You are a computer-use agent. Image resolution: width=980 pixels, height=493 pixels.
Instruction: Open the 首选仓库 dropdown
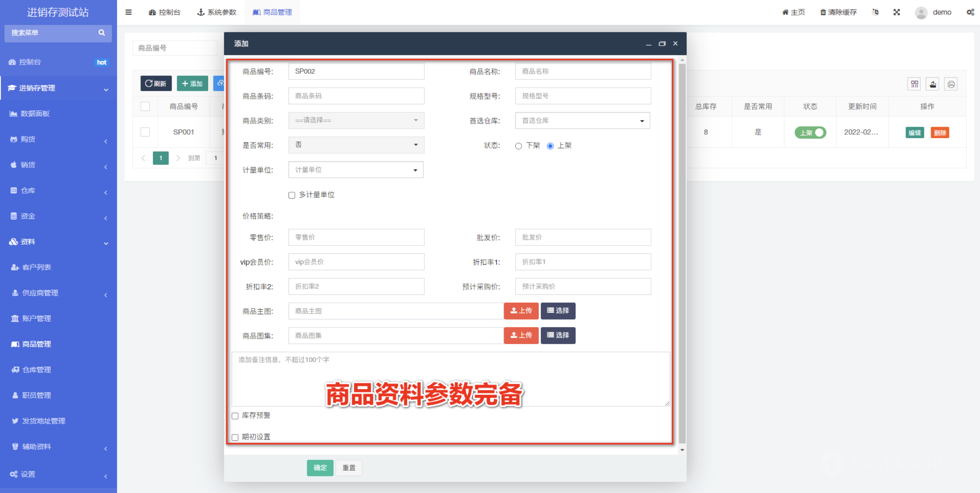click(x=582, y=121)
